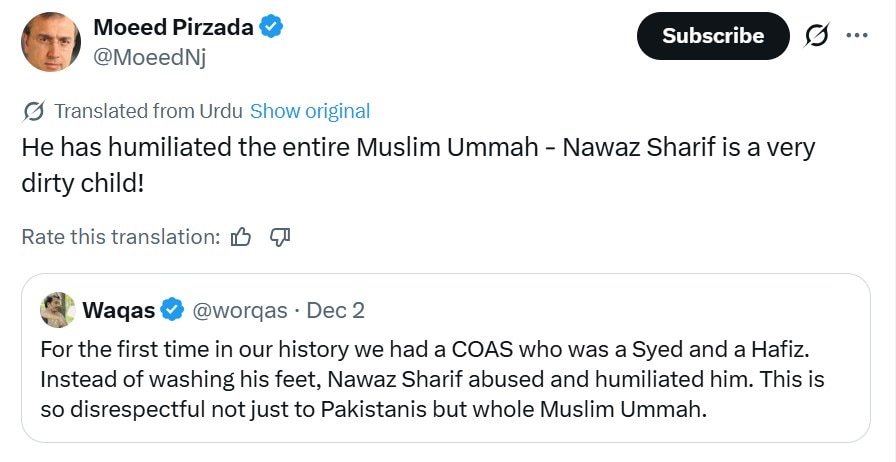Open the three-dot more options menu
The width and height of the screenshot is (896, 462).
[857, 35]
